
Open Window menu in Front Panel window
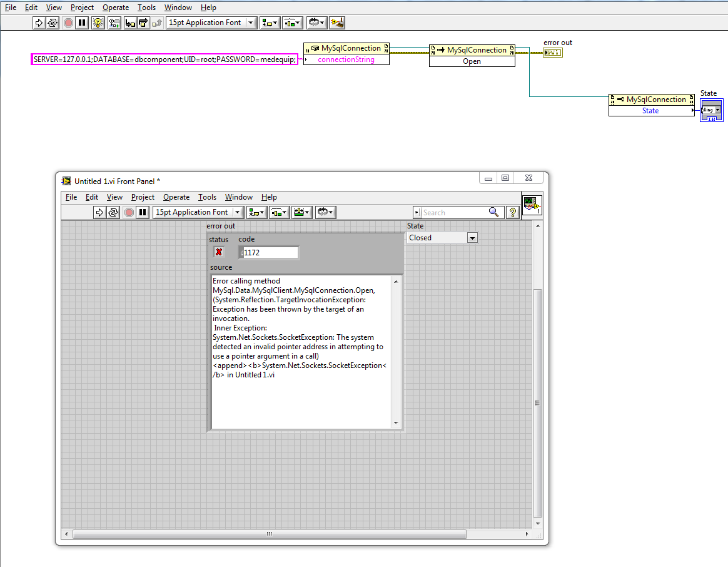(x=239, y=197)
